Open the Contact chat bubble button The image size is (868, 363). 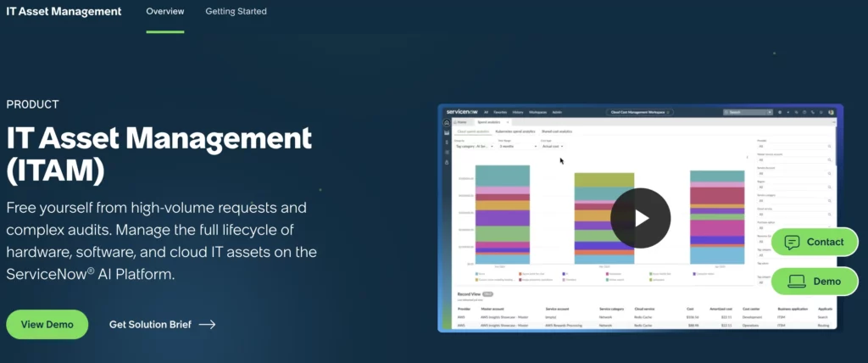(815, 242)
